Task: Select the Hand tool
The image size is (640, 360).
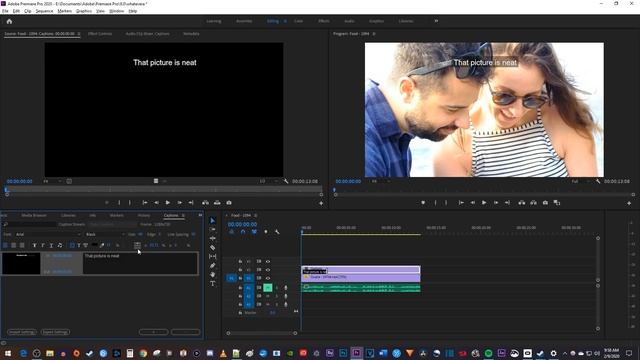Action: coord(213,274)
